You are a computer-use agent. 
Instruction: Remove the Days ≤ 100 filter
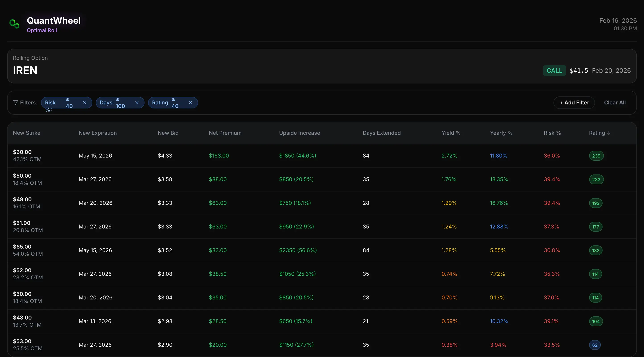pyautogui.click(x=137, y=103)
